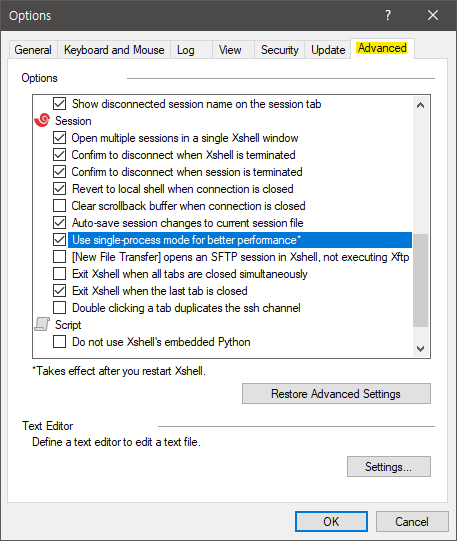Screen dimensions: 457x541
Task: Click the scroll down arrow in options list
Action: 420,348
